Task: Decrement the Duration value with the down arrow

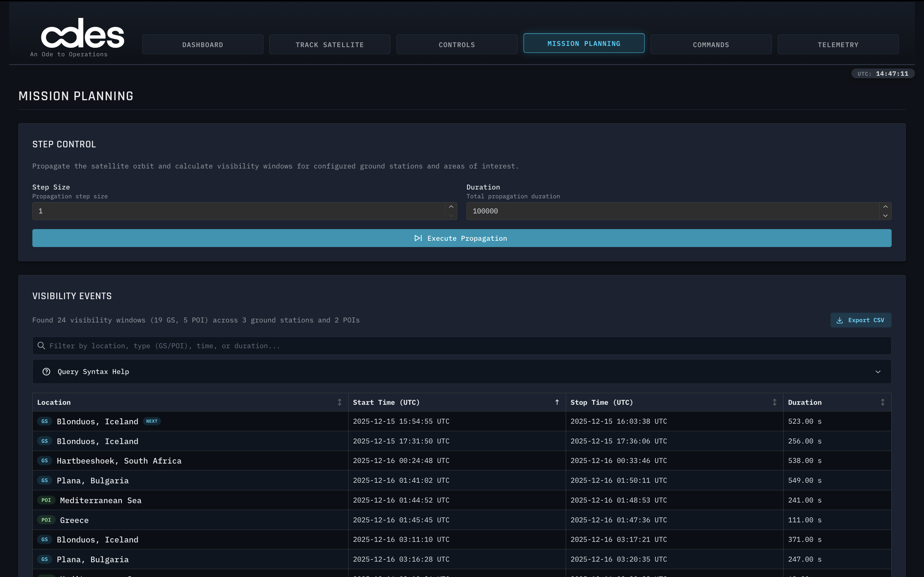Action: pos(885,216)
